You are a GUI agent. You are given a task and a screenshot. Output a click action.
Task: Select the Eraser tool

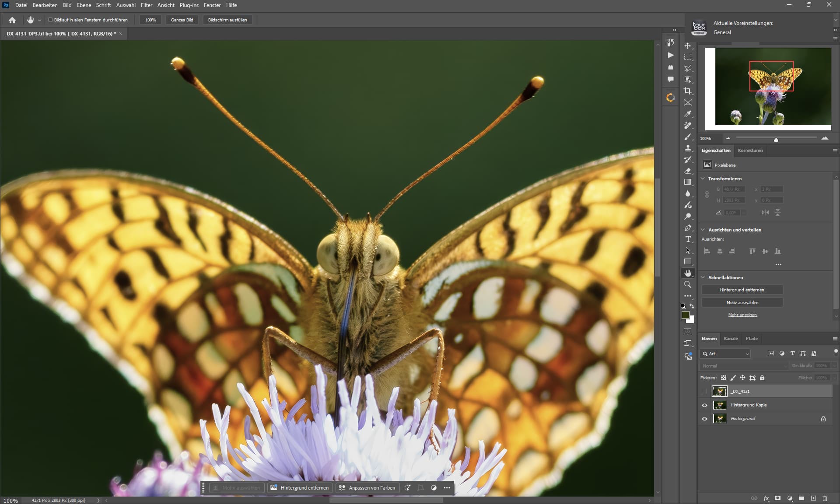688,171
